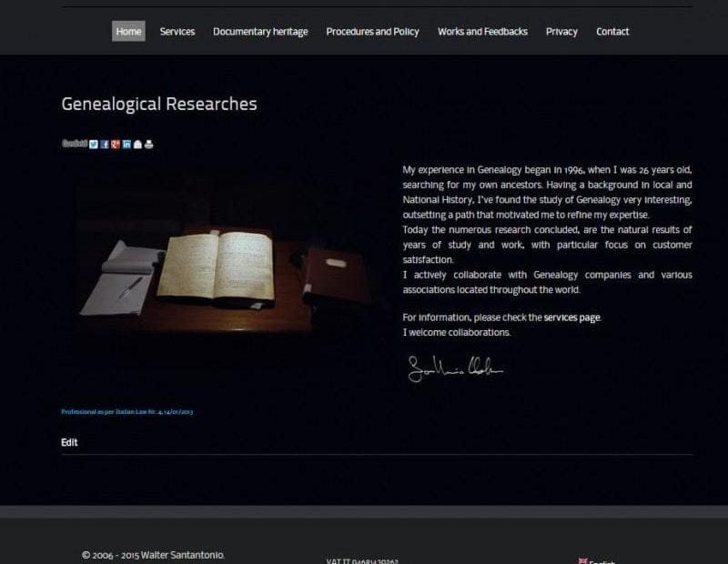Click the 'Professional as per Italian Law' link
The width and height of the screenshot is (728, 564).
click(126, 412)
